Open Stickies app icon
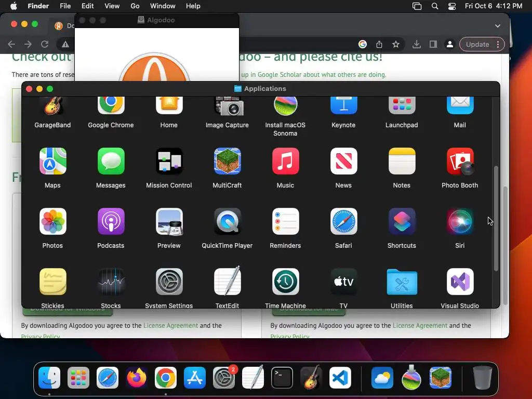Image resolution: width=532 pixels, height=399 pixels. 52,282
